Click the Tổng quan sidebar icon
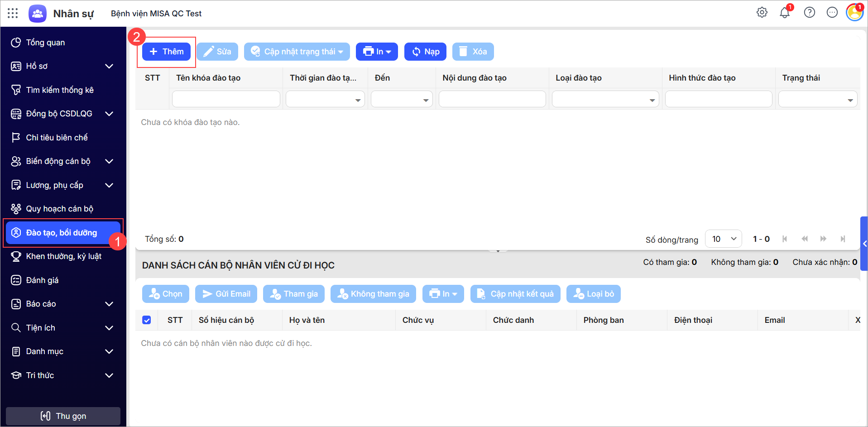Image resolution: width=868 pixels, height=427 pixels. click(x=16, y=43)
